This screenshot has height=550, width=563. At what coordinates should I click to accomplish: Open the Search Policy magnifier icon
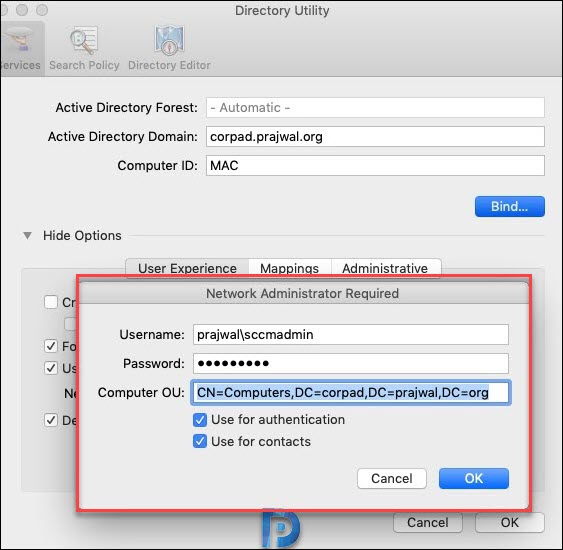tap(84, 40)
